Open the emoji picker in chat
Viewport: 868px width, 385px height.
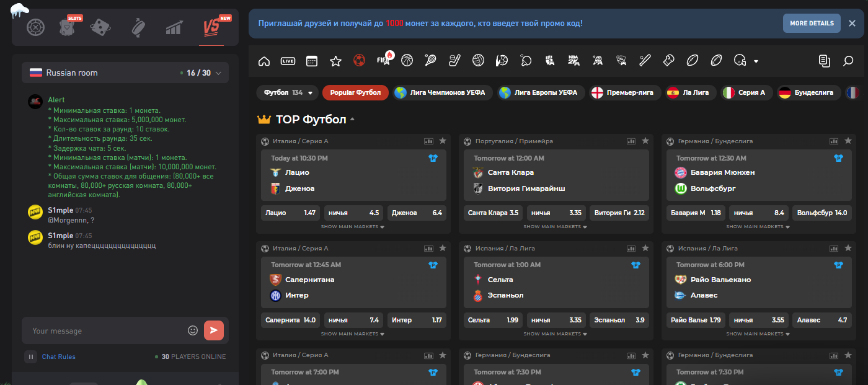pyautogui.click(x=192, y=330)
